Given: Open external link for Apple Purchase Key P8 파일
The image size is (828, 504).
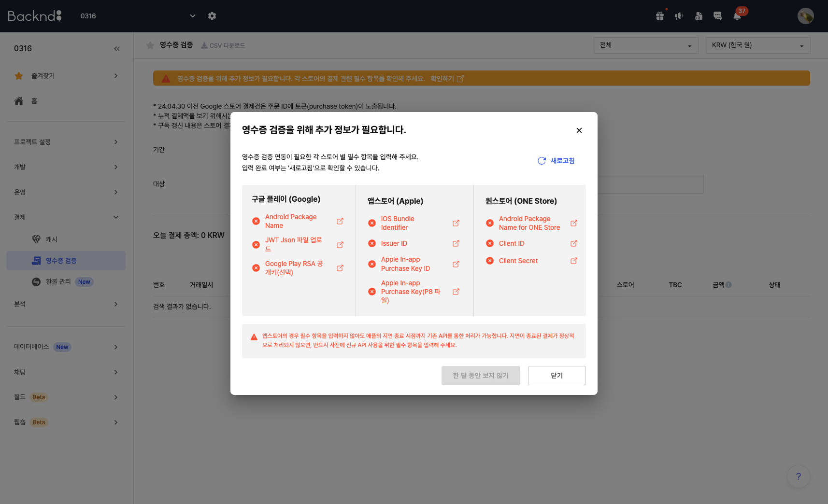Looking at the screenshot, I should (x=456, y=292).
